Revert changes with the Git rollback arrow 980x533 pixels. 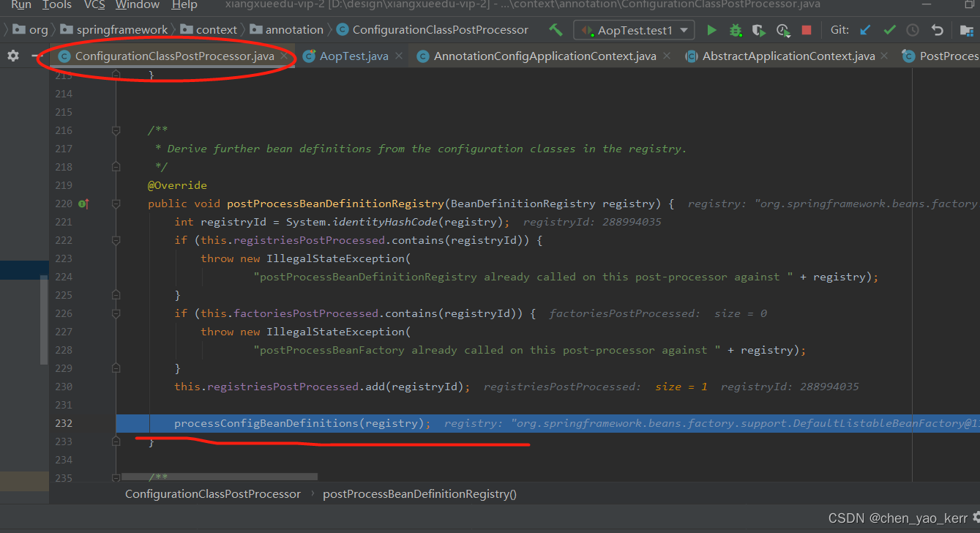(937, 30)
